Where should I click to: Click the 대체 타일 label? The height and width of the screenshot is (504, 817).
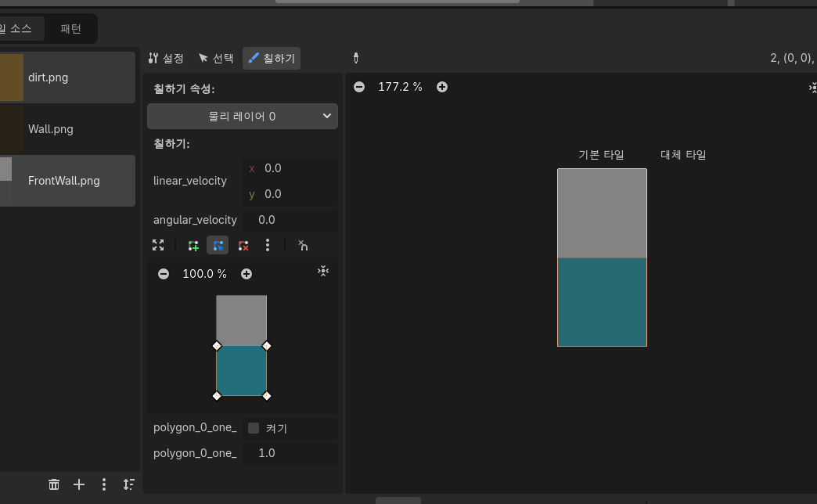pyautogui.click(x=683, y=155)
